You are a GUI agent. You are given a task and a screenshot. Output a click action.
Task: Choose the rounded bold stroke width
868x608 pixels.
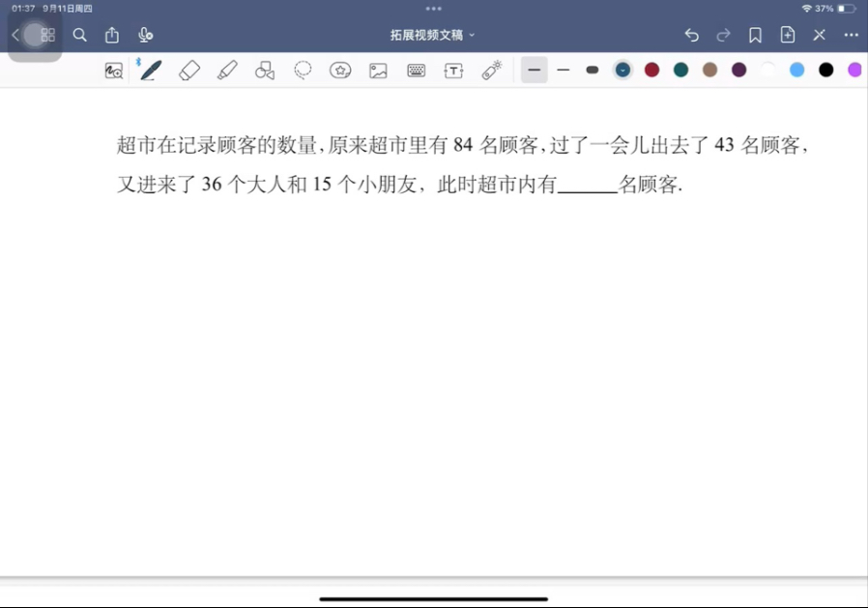coord(593,70)
